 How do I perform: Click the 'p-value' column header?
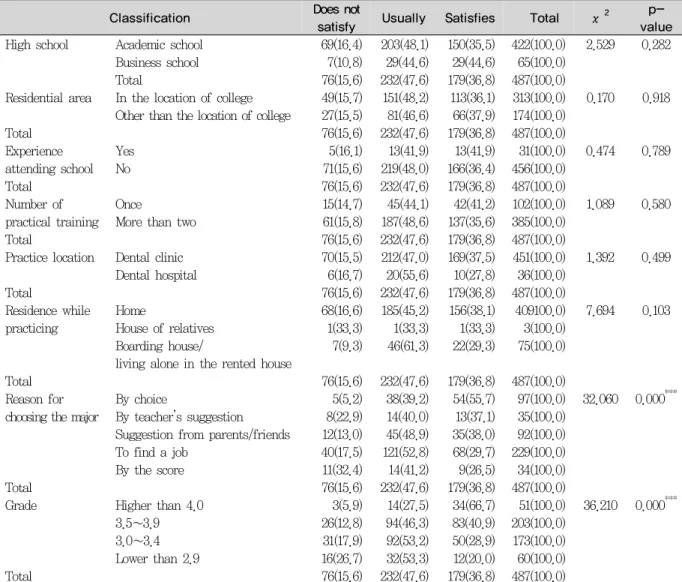(656, 18)
